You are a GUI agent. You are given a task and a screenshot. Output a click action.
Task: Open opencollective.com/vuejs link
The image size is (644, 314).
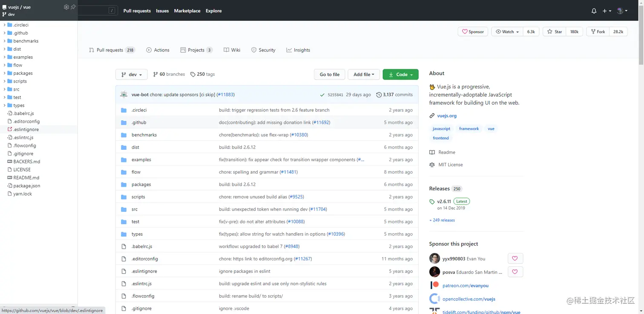469,299
